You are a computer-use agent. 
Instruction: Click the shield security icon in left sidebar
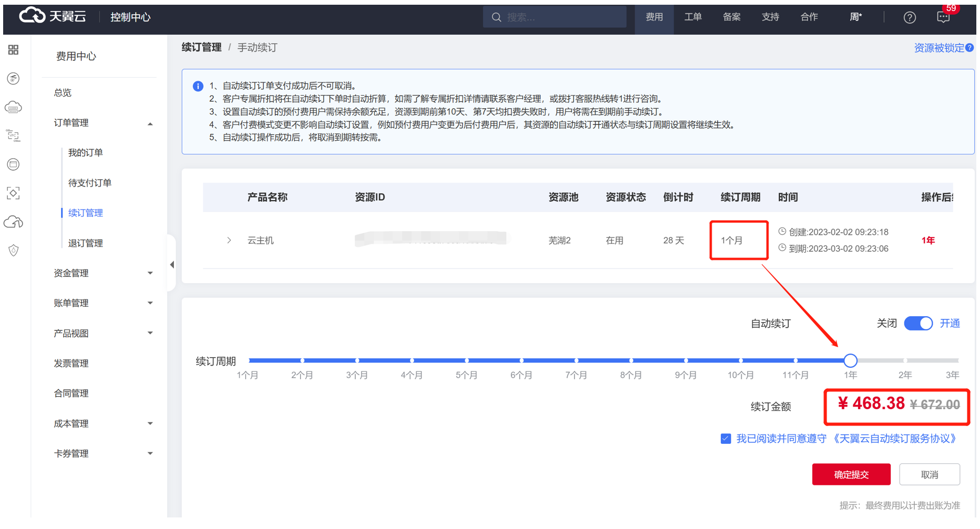pyautogui.click(x=14, y=251)
